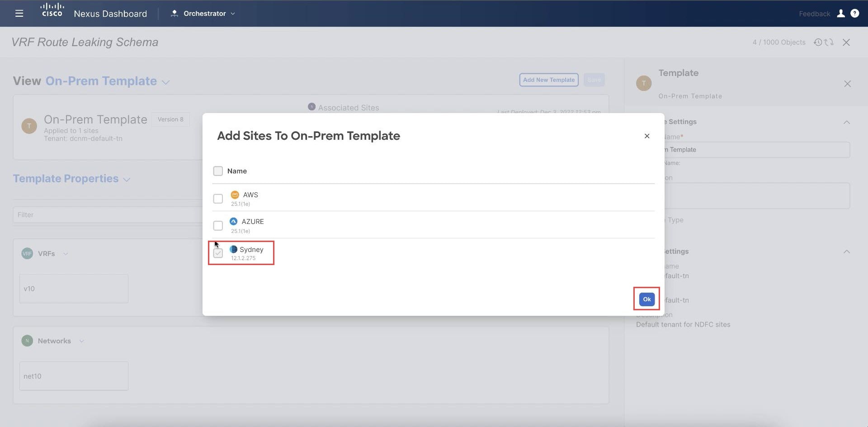Image resolution: width=868 pixels, height=427 pixels.
Task: Toggle the Sydney site checkbox
Action: coord(218,253)
